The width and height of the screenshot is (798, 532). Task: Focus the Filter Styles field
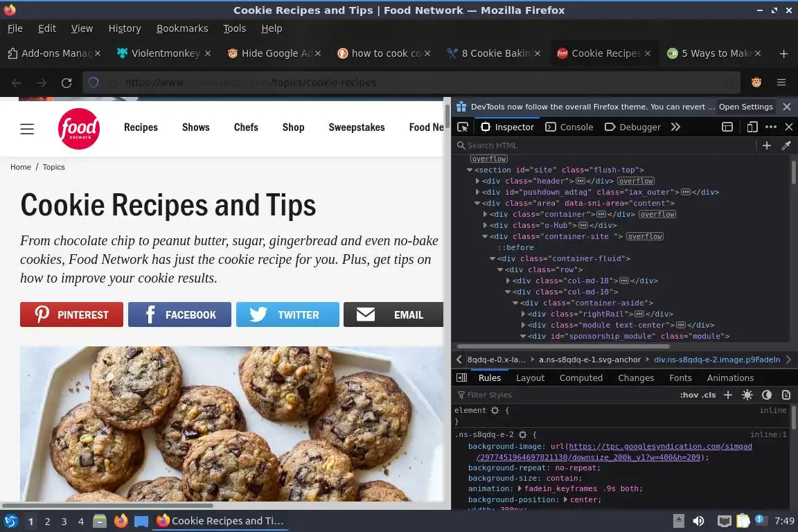pos(565,395)
